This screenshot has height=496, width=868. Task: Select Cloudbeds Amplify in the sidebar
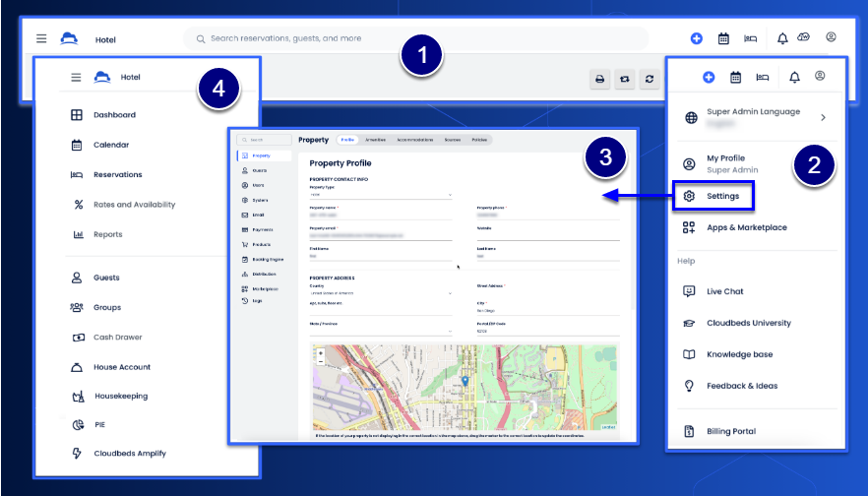coord(129,454)
